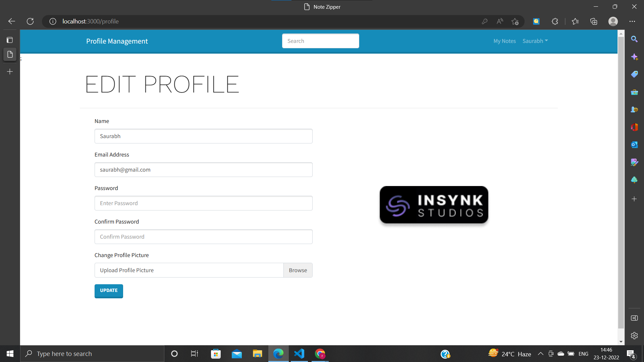Click the Extensions puzzle icon
This screenshot has width=644, height=362.
(x=555, y=21)
